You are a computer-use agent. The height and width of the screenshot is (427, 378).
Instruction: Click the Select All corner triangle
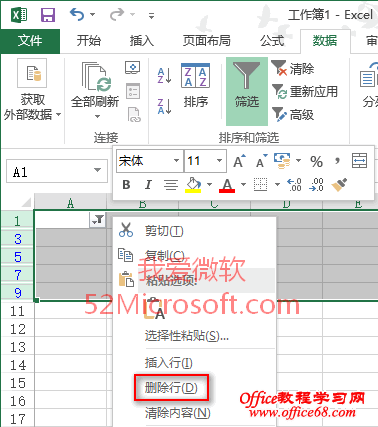25,203
